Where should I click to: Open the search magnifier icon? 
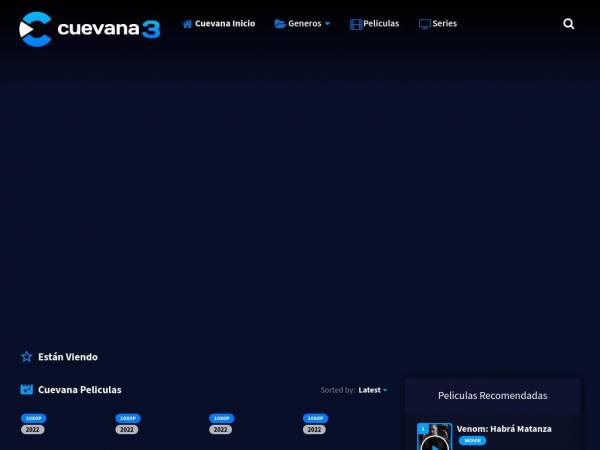[569, 24]
